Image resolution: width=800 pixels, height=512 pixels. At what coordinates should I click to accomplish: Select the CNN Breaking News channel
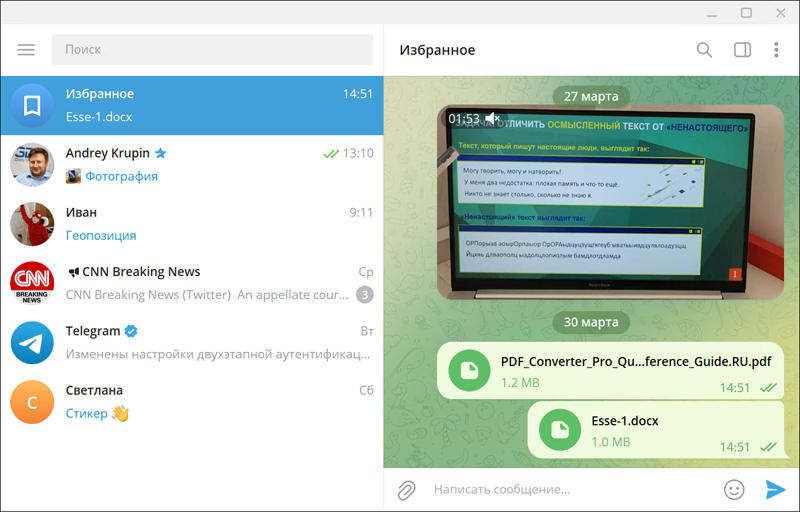coord(192,282)
